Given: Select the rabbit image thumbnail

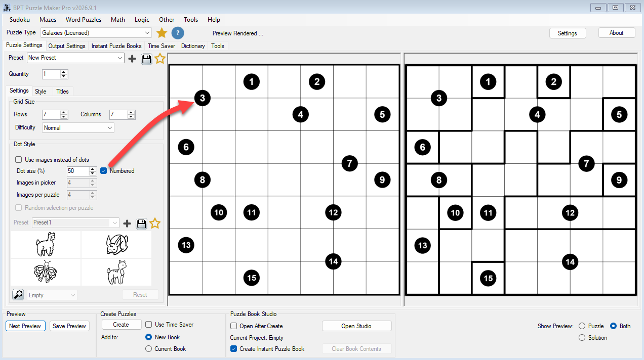Looking at the screenshot, I should tap(116, 245).
